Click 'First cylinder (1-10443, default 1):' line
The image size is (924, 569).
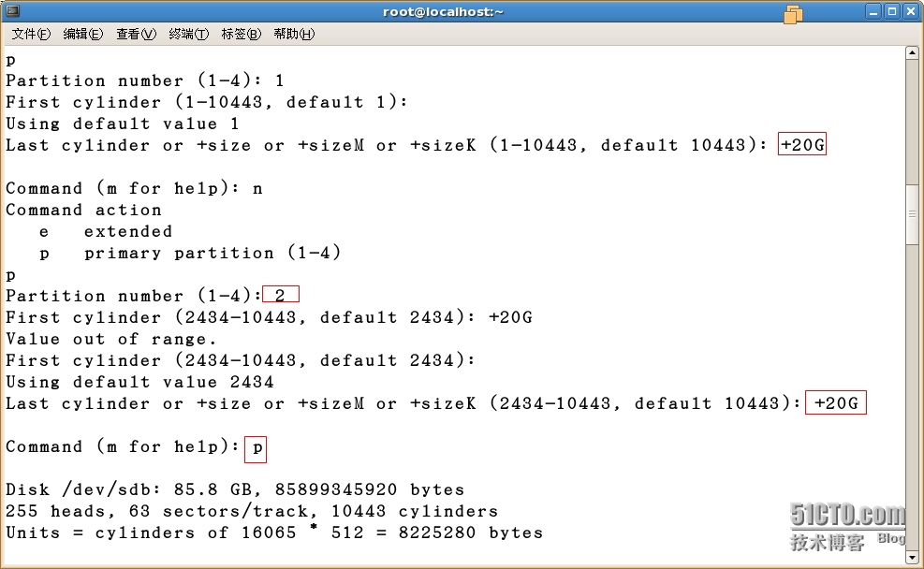click(x=206, y=103)
